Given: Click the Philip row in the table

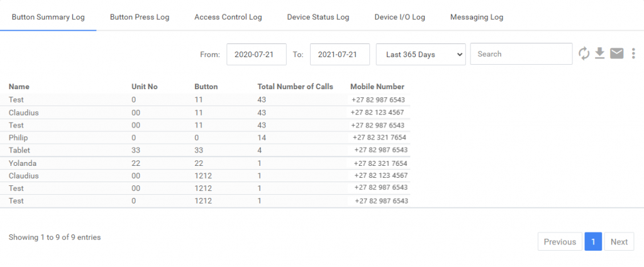Looking at the screenshot, I should tap(19, 138).
